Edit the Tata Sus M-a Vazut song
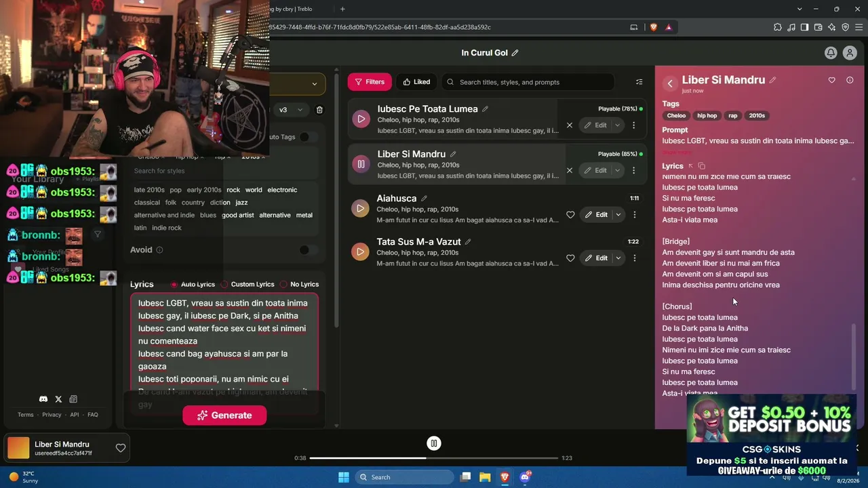The height and width of the screenshot is (488, 868). coord(596,258)
